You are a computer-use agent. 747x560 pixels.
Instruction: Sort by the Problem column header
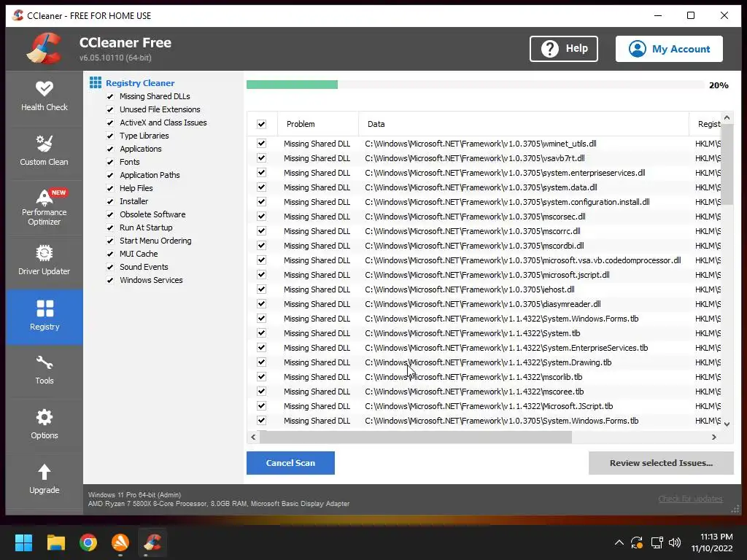[x=318, y=124]
